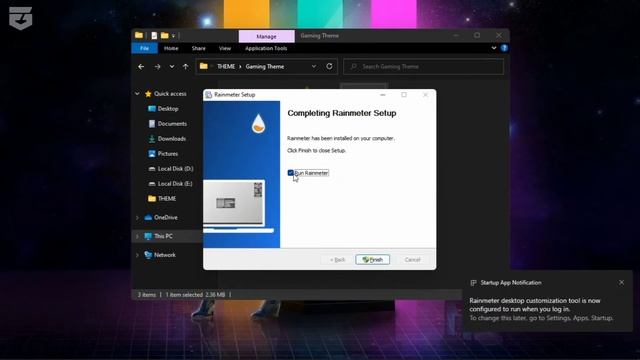Expand the Network tree node
The width and height of the screenshot is (640, 360).
[x=137, y=255]
